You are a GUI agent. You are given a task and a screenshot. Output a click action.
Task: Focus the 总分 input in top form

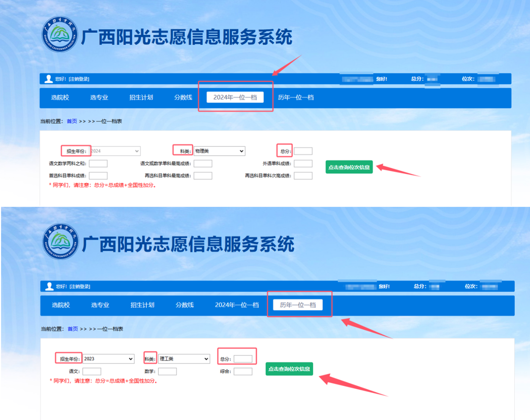pyautogui.click(x=303, y=151)
